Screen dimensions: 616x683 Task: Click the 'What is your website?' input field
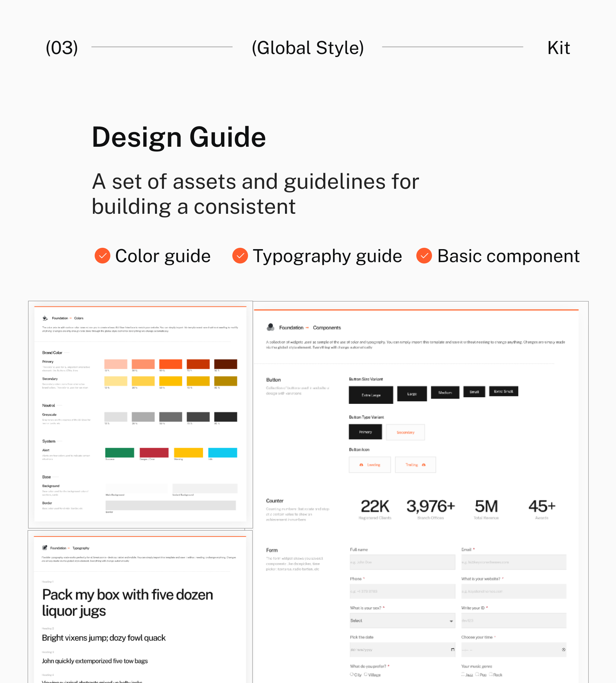pos(513,591)
